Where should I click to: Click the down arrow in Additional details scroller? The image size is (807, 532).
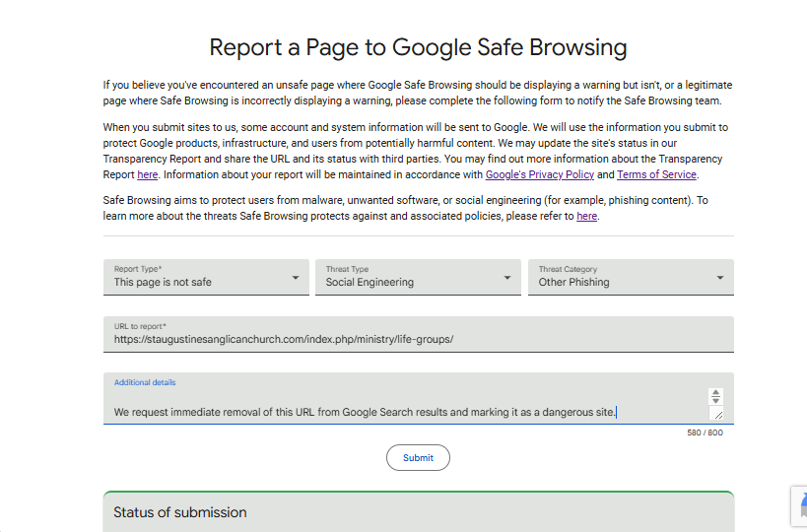coord(715,400)
